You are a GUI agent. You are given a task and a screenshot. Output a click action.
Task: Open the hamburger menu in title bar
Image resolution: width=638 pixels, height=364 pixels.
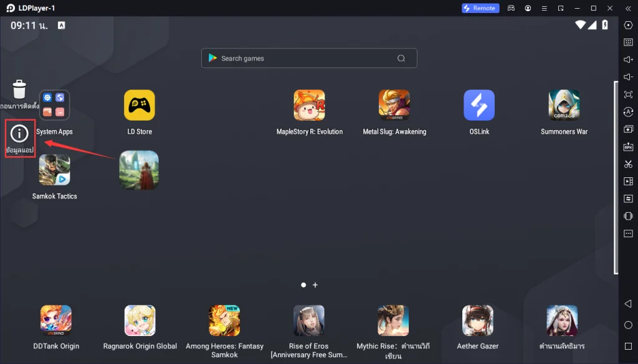pos(544,8)
